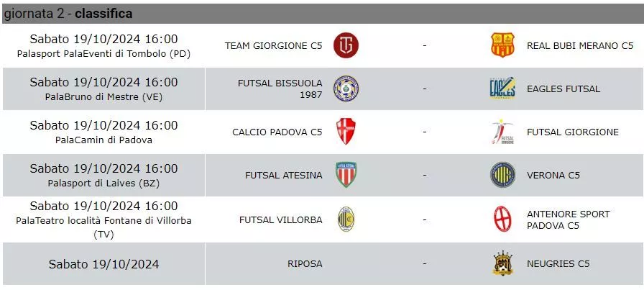Open the Neugries C5 crowned crest
This screenshot has width=644, height=290.
click(x=502, y=263)
